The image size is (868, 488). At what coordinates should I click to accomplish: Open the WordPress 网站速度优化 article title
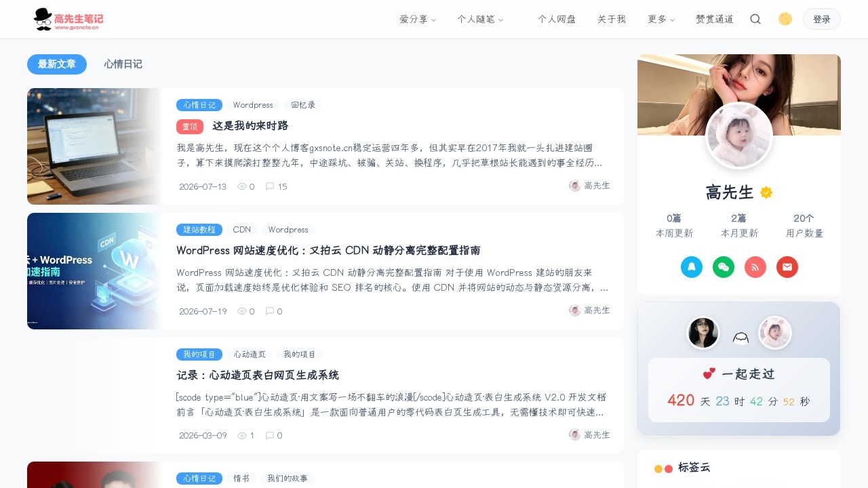(328, 251)
